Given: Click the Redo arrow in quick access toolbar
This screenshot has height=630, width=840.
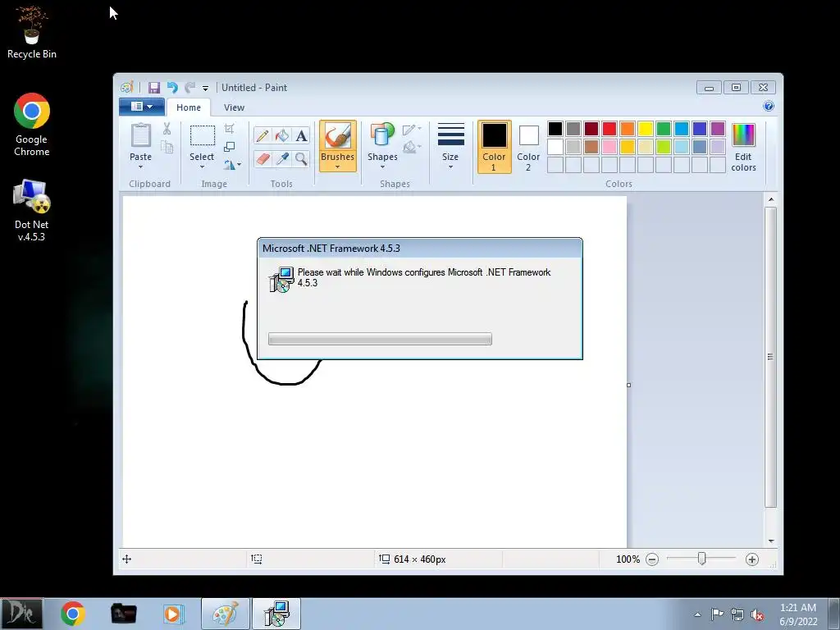Looking at the screenshot, I should (189, 87).
